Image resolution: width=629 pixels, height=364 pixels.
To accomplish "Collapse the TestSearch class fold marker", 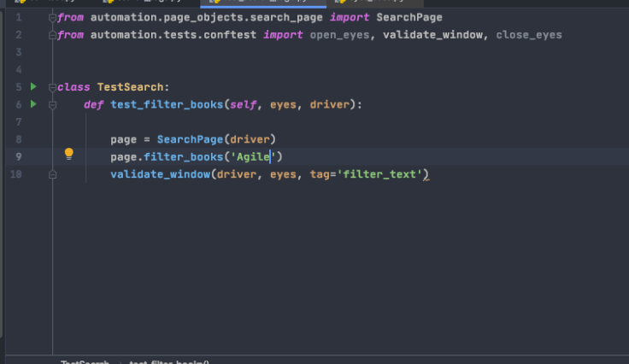I will [52, 87].
